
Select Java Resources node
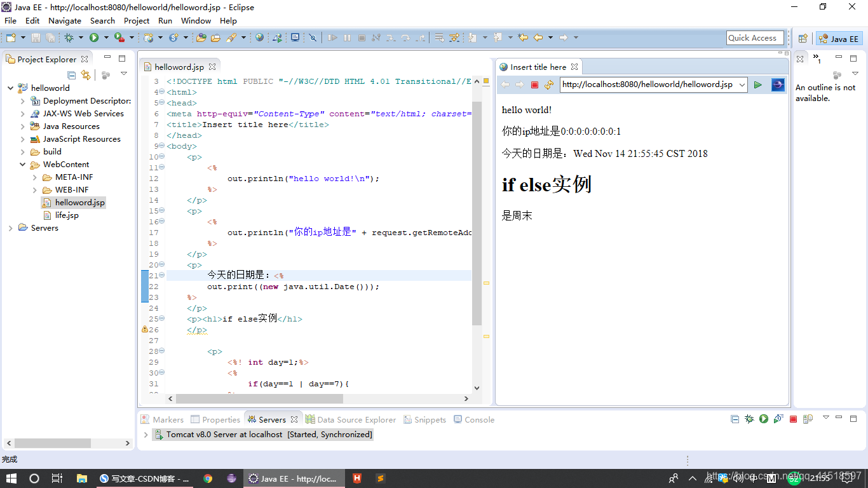tap(71, 126)
